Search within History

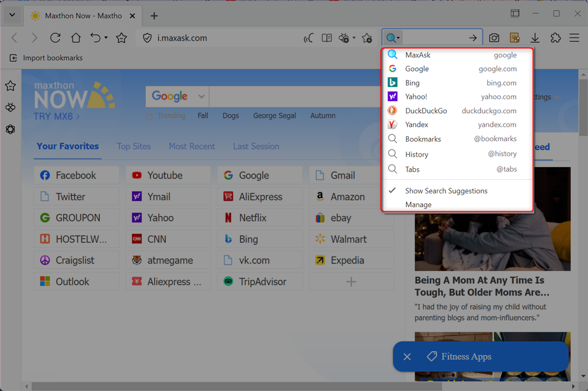pos(457,154)
